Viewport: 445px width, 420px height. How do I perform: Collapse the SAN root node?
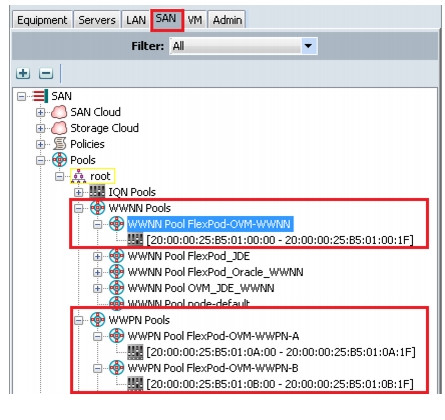21,96
